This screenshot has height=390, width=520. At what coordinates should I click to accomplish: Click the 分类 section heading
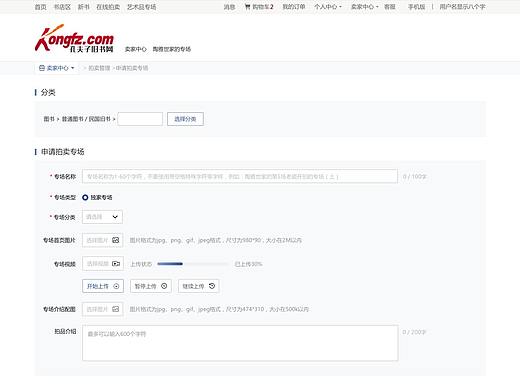click(48, 93)
